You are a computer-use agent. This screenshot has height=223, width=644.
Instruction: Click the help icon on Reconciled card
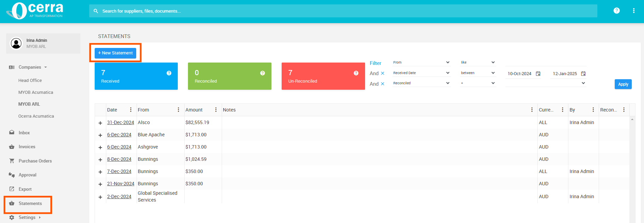(263, 73)
